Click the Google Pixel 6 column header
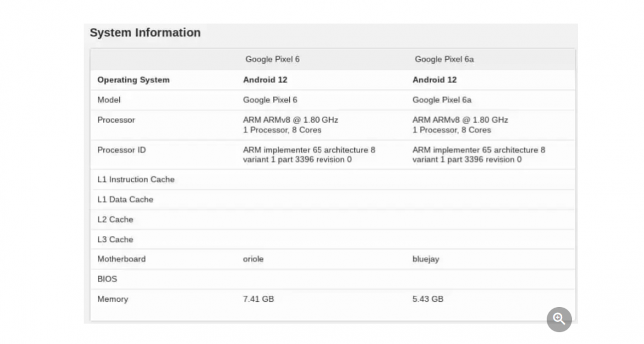The image size is (644, 344). [273, 59]
